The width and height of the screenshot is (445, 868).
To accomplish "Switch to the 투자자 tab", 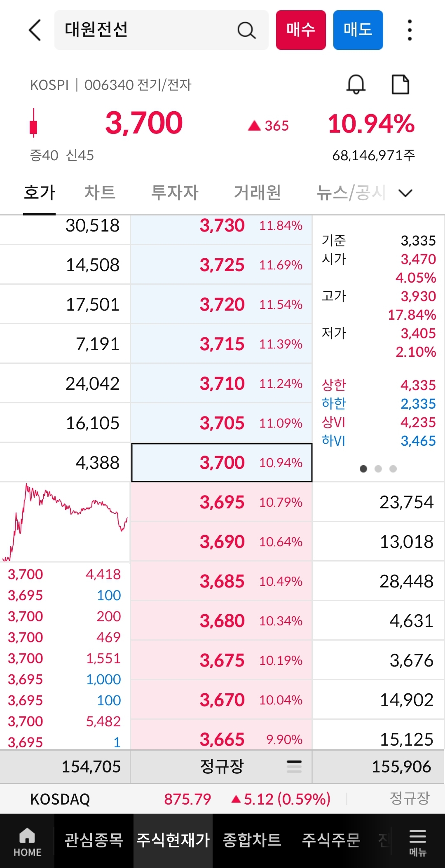I will [175, 192].
